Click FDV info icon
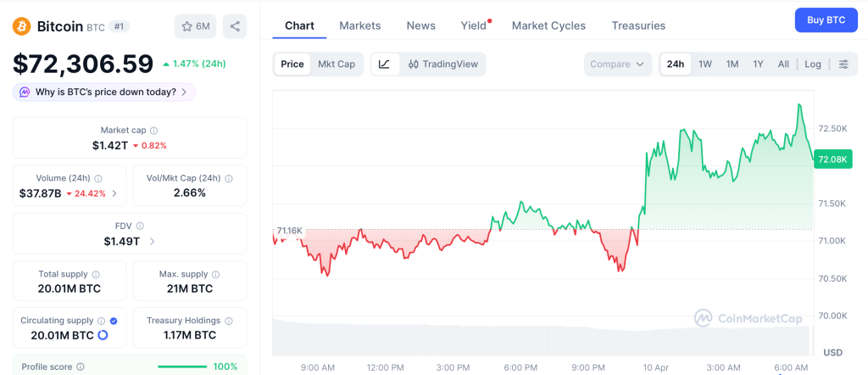The width and height of the screenshot is (868, 375). 140,227
